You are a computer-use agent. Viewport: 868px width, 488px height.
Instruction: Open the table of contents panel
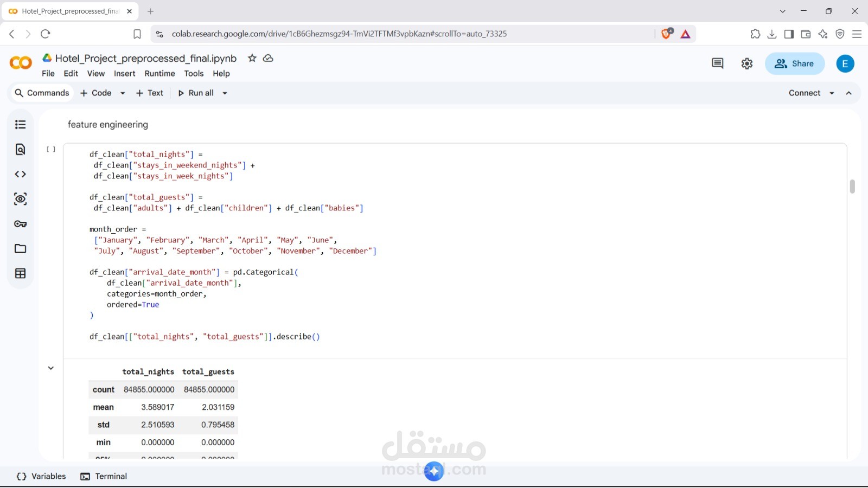pyautogui.click(x=21, y=125)
